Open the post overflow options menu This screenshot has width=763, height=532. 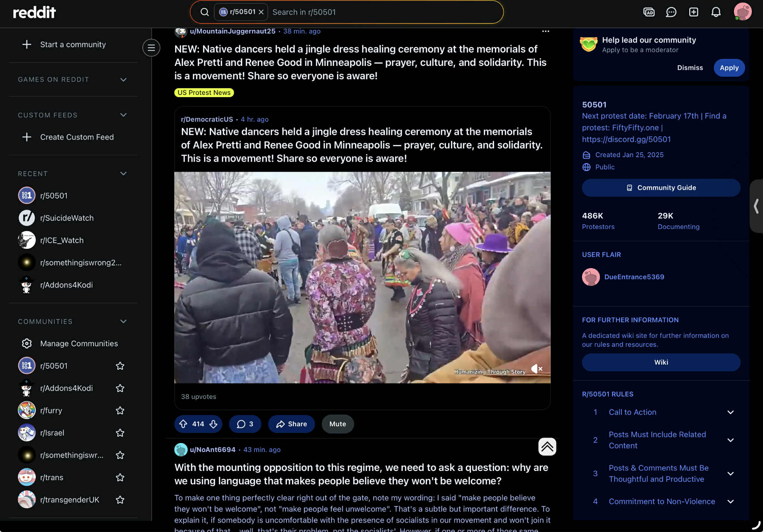pyautogui.click(x=545, y=31)
